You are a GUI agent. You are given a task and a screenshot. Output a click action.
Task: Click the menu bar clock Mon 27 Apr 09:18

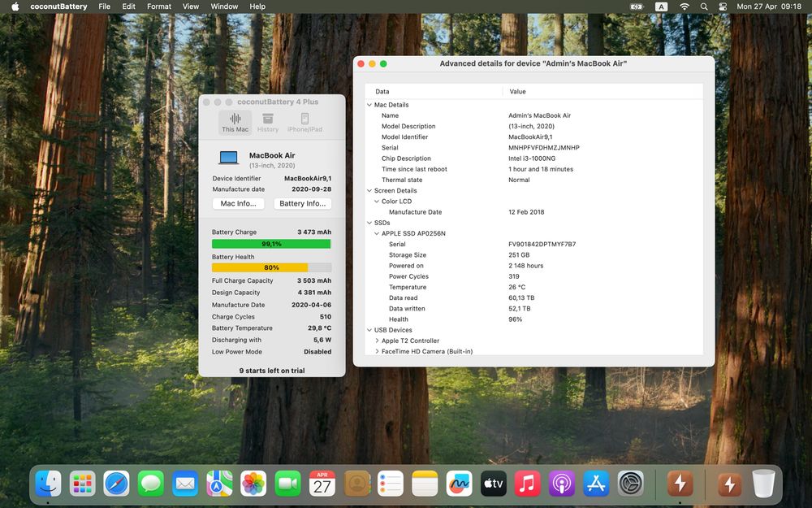click(769, 7)
